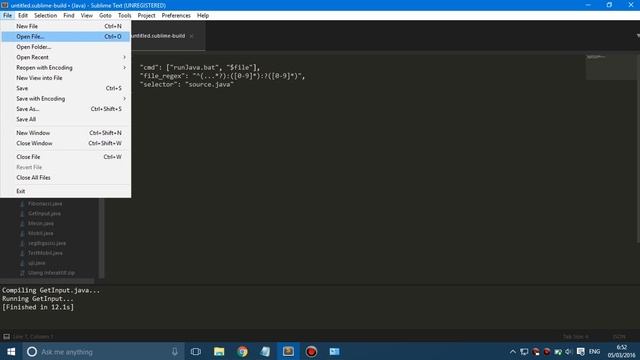Expand Reopen with Encoding submenu
Screen dimensions: 640x360
pos(66,67)
